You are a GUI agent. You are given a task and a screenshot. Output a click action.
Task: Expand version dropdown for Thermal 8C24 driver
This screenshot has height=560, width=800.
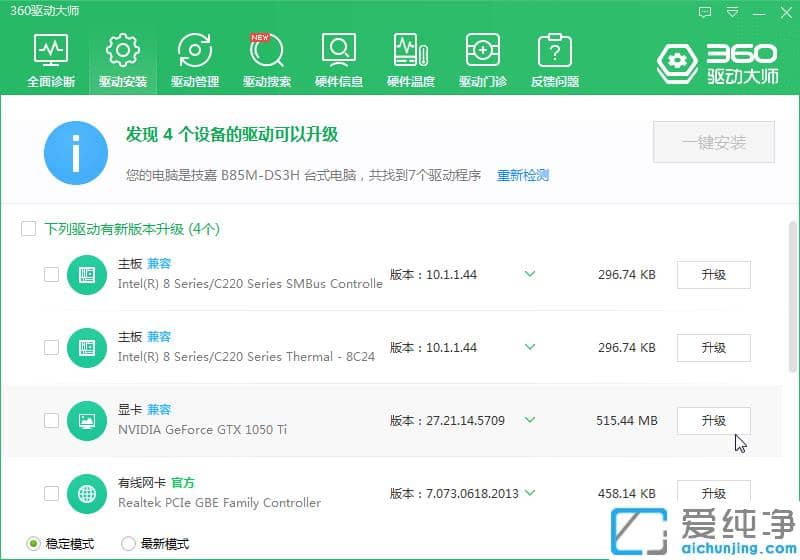click(x=530, y=347)
